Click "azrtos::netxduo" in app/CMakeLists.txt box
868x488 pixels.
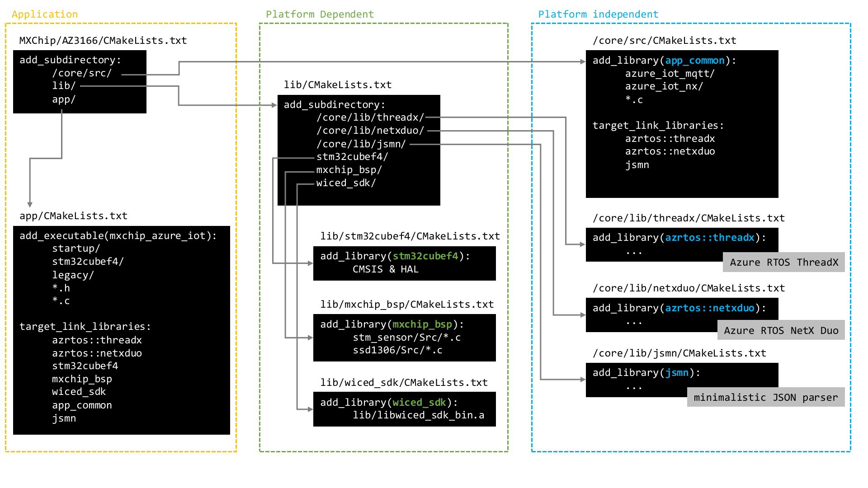(97, 353)
